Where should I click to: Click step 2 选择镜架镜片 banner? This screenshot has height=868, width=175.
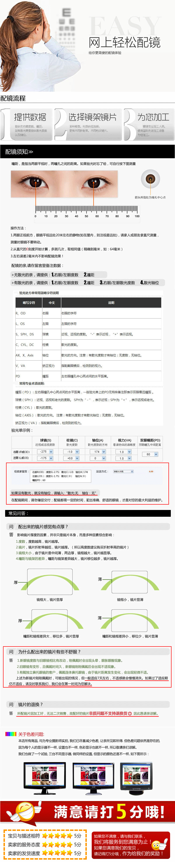click(88, 125)
